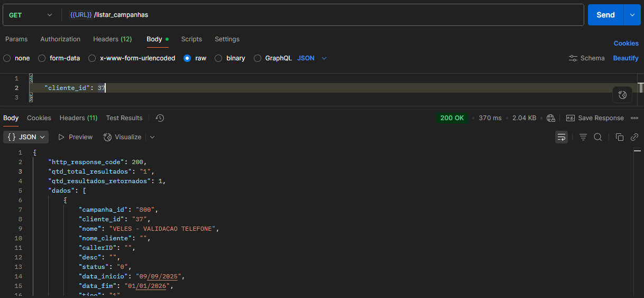Copy response body to clipboard
Screen dimensions: 644x298
click(620, 137)
